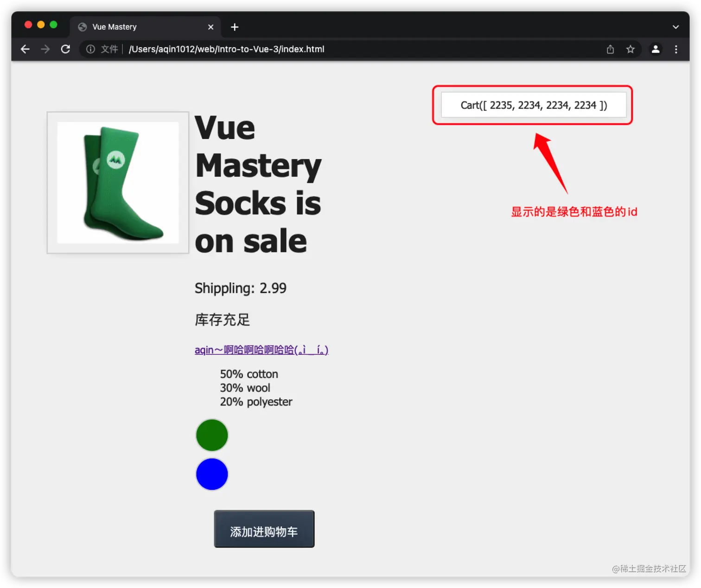Click the 50% cotton detail line
The image size is (701, 588).
point(249,374)
